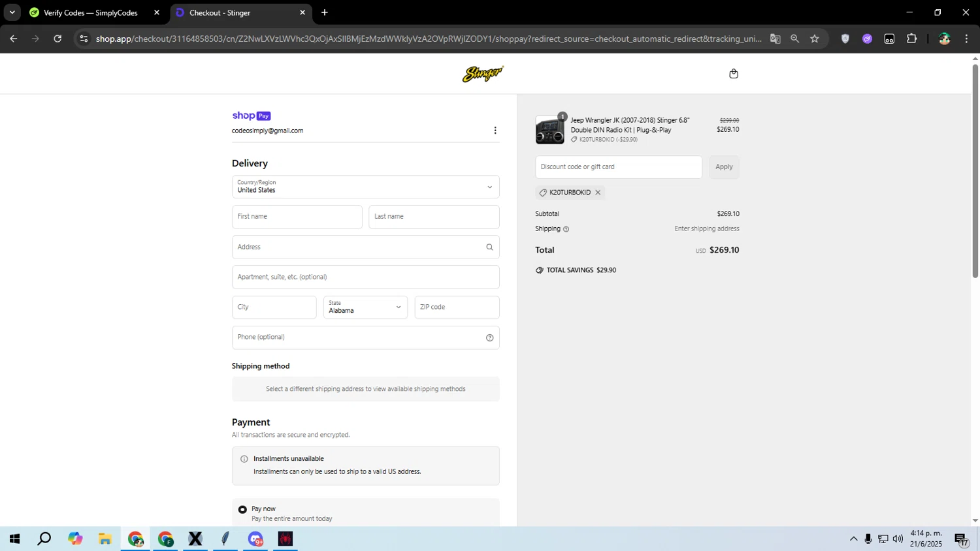Click the Discount code or gift card field
The height and width of the screenshot is (551, 980).
pyautogui.click(x=619, y=167)
